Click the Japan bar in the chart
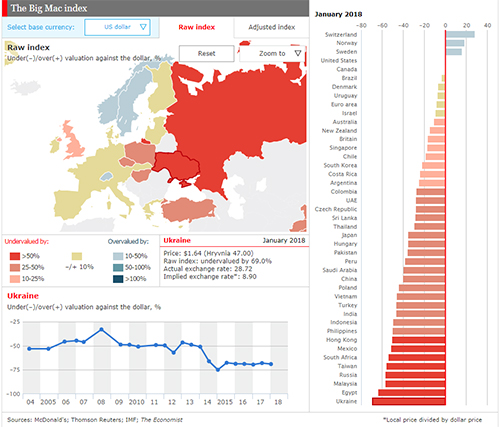The height and width of the screenshot is (427, 500). pos(427,235)
